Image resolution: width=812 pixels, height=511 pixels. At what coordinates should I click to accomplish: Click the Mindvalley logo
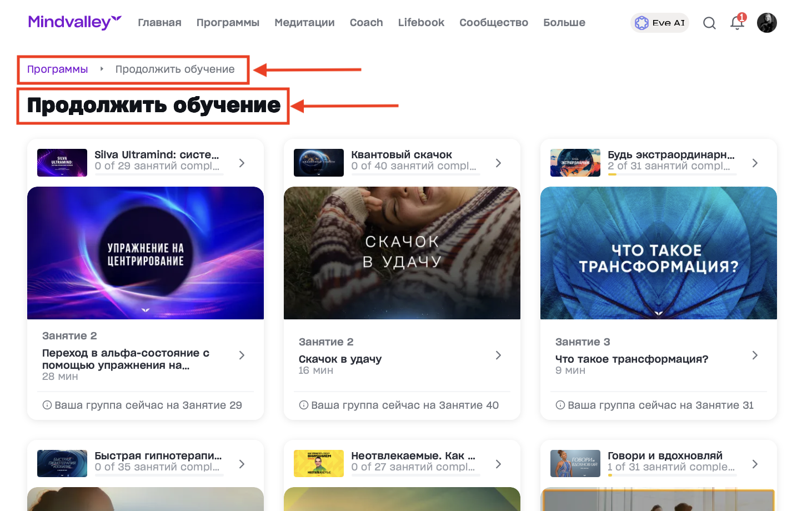pos(74,22)
